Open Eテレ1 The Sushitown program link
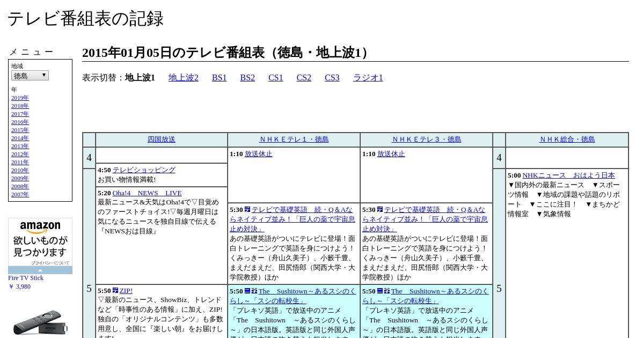Image resolution: width=644 pixels, height=338 pixels. (x=293, y=296)
